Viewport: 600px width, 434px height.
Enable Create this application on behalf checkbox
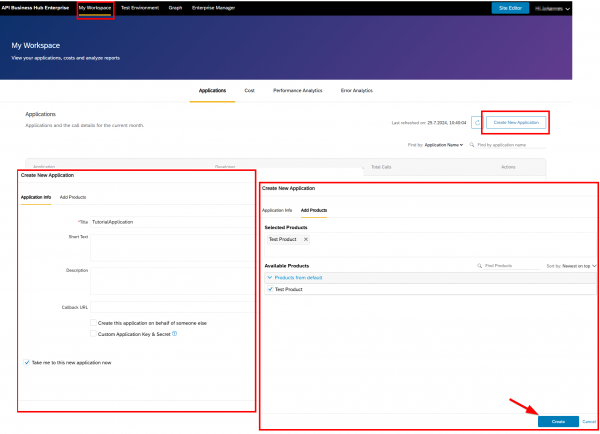click(x=93, y=324)
